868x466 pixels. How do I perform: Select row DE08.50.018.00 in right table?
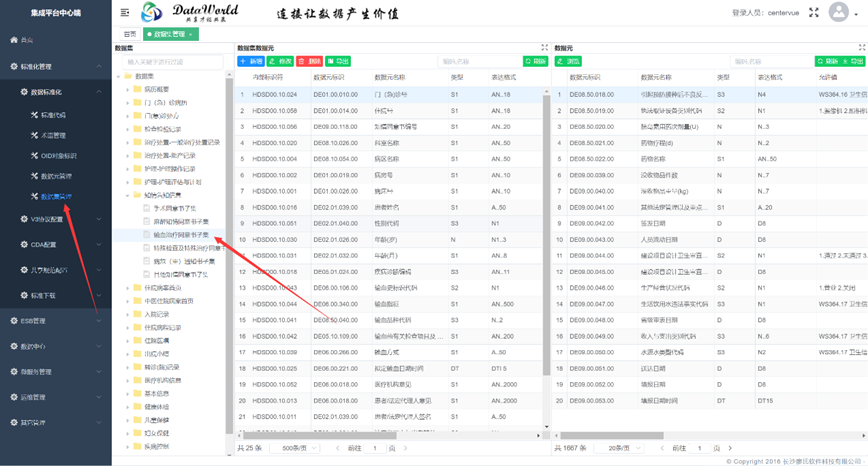point(710,95)
